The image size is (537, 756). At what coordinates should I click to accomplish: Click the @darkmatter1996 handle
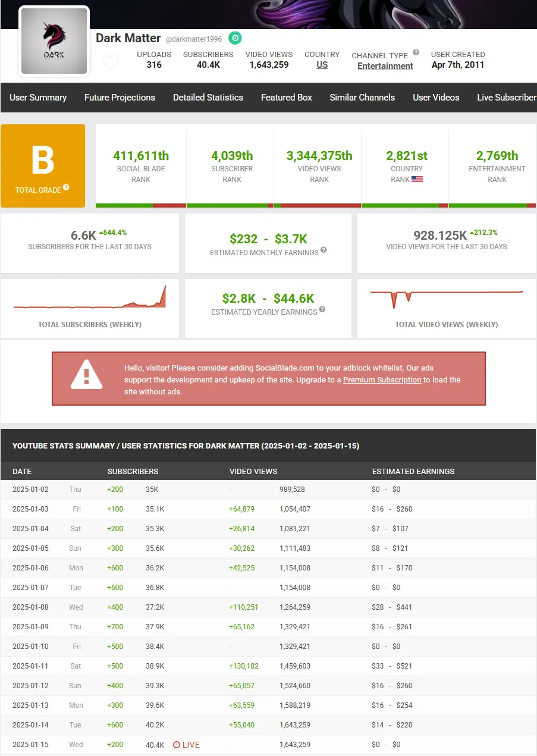[194, 39]
